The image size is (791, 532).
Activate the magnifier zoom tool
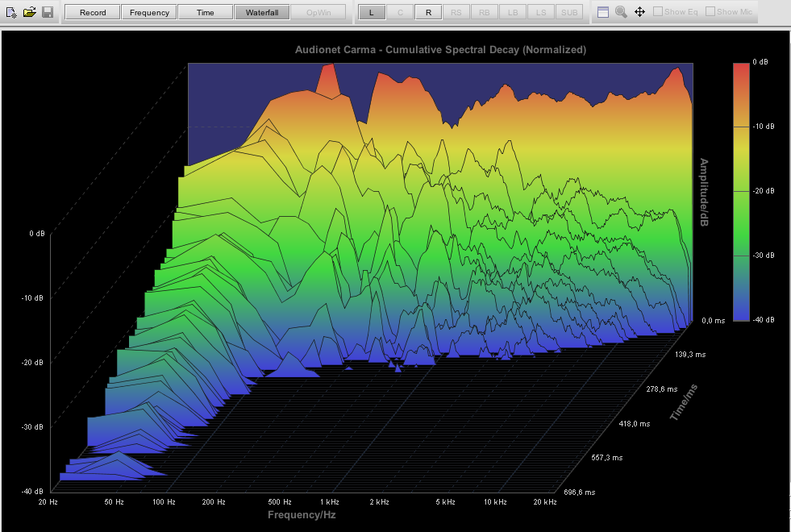point(621,12)
